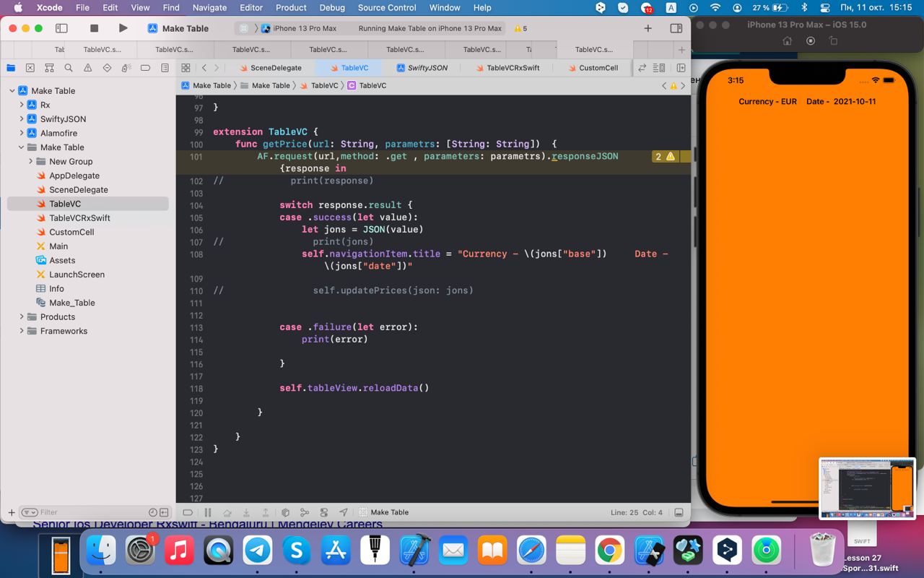Collapse the Make Table project root
This screenshot has height=578, width=924.
coord(12,91)
